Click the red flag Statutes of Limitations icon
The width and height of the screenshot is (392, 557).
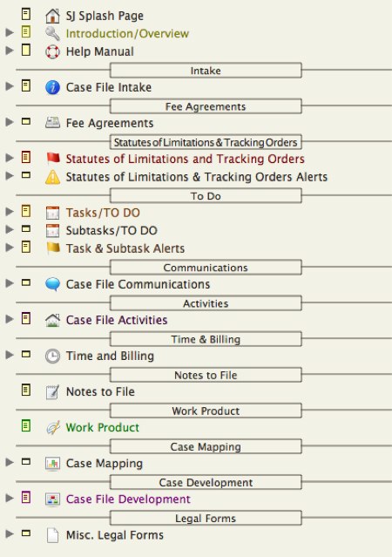53,159
